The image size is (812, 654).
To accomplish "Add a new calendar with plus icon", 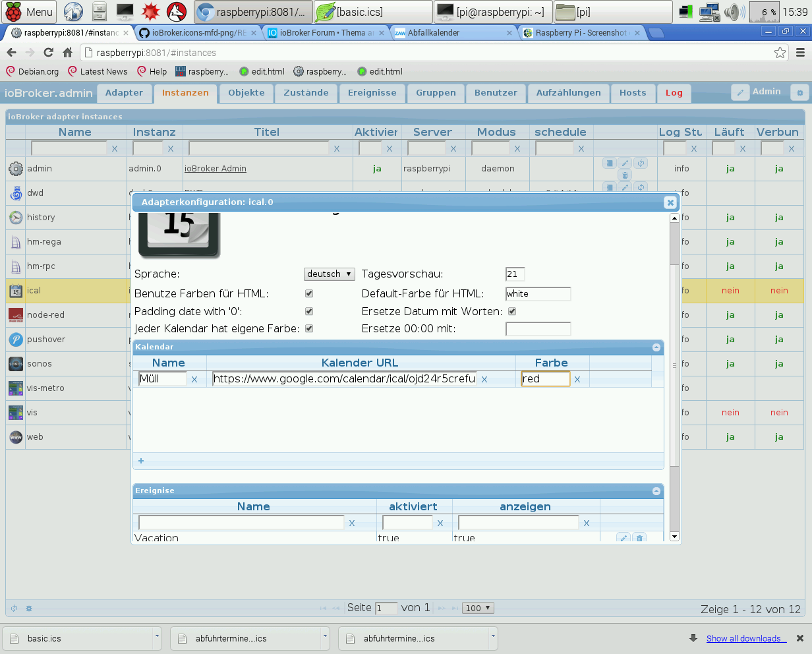I will point(141,461).
